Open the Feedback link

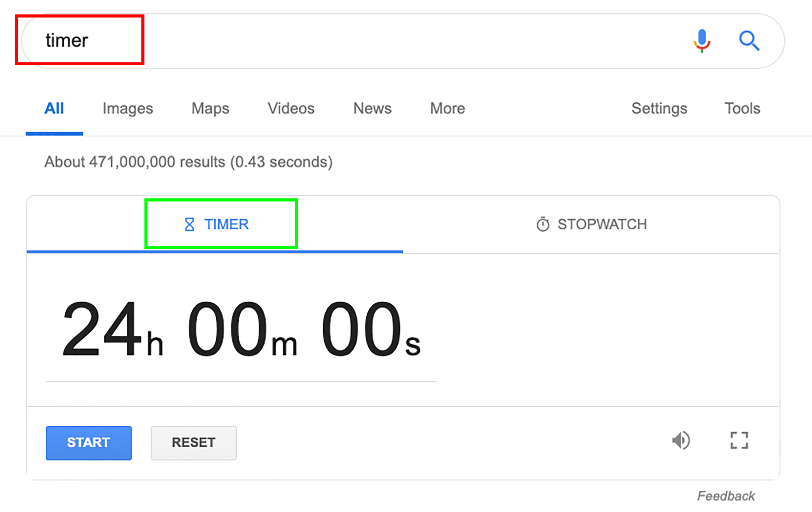click(x=726, y=496)
